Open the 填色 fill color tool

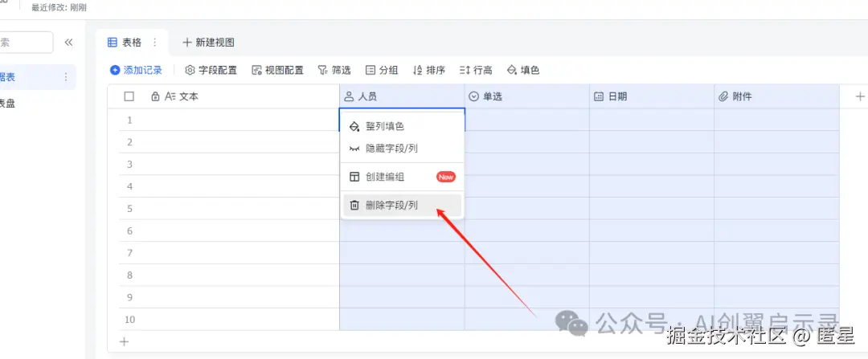pos(523,70)
